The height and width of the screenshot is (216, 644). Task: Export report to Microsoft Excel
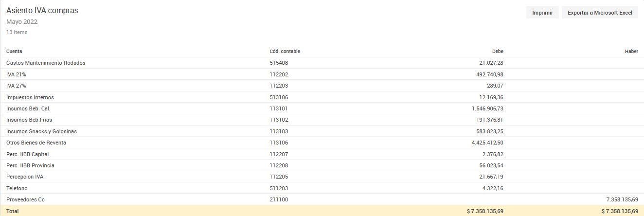click(600, 13)
